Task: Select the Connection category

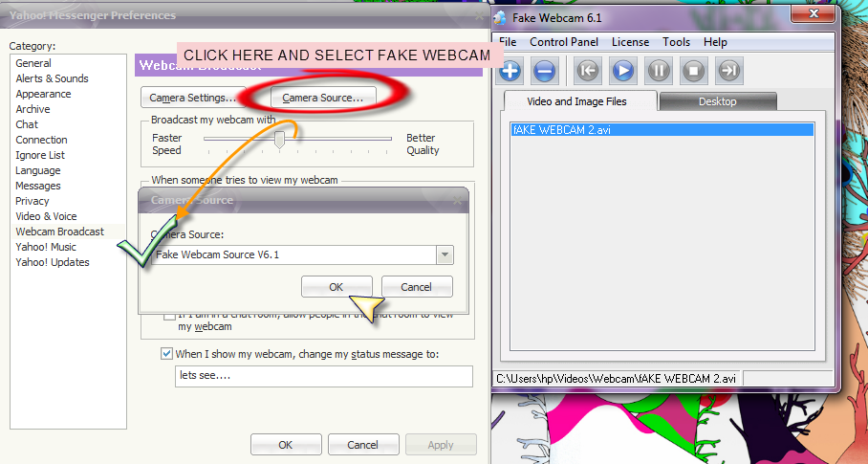Action: (41, 140)
